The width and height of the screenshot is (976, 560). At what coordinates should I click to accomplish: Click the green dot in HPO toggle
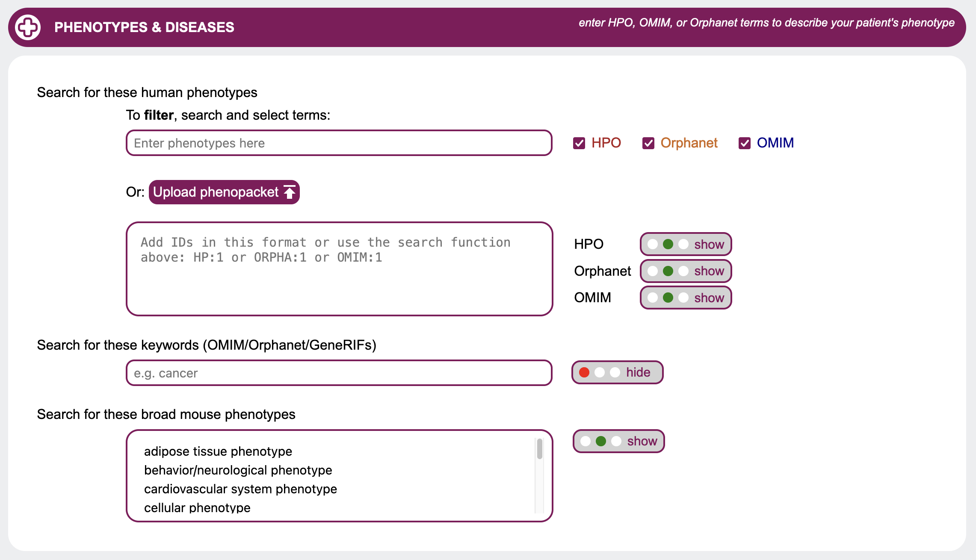(668, 244)
